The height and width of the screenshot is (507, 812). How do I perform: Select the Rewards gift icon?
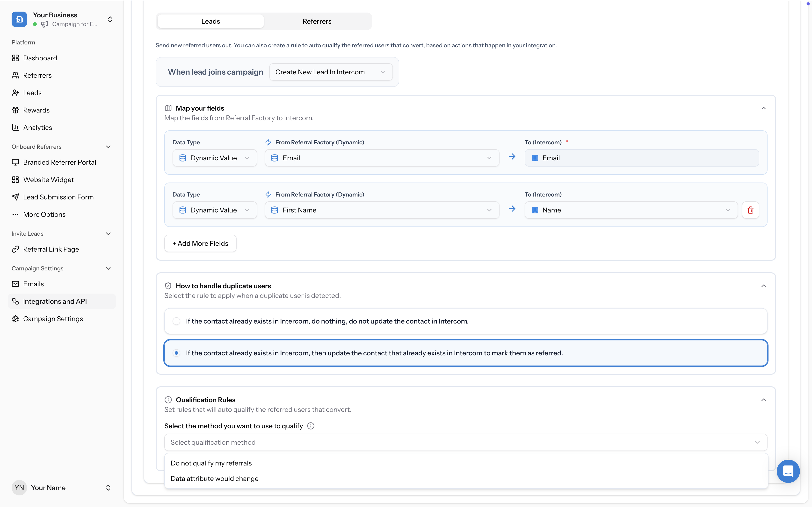tap(15, 110)
